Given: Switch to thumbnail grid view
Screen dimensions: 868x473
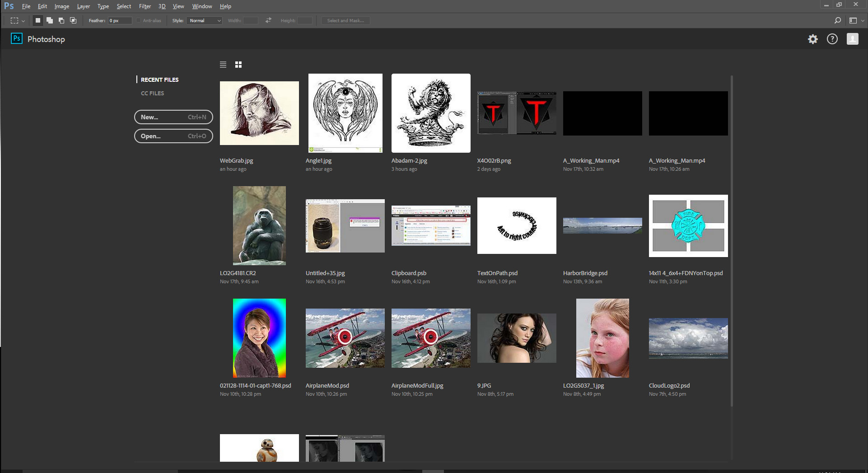Looking at the screenshot, I should [238, 65].
